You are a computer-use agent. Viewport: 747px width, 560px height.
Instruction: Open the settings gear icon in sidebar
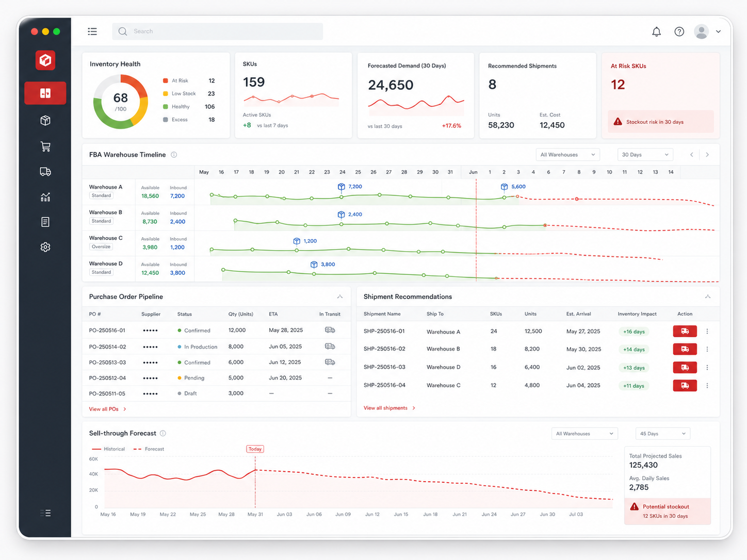(x=45, y=247)
